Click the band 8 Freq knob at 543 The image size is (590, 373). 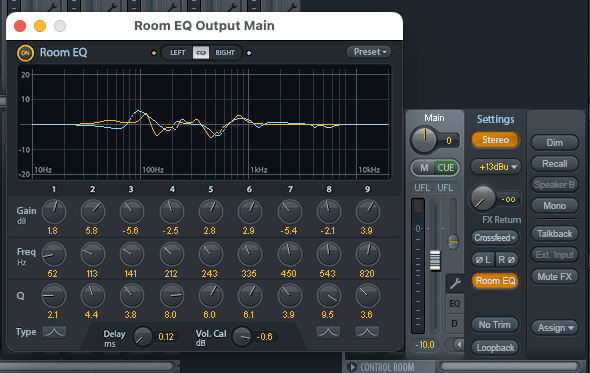point(328,254)
